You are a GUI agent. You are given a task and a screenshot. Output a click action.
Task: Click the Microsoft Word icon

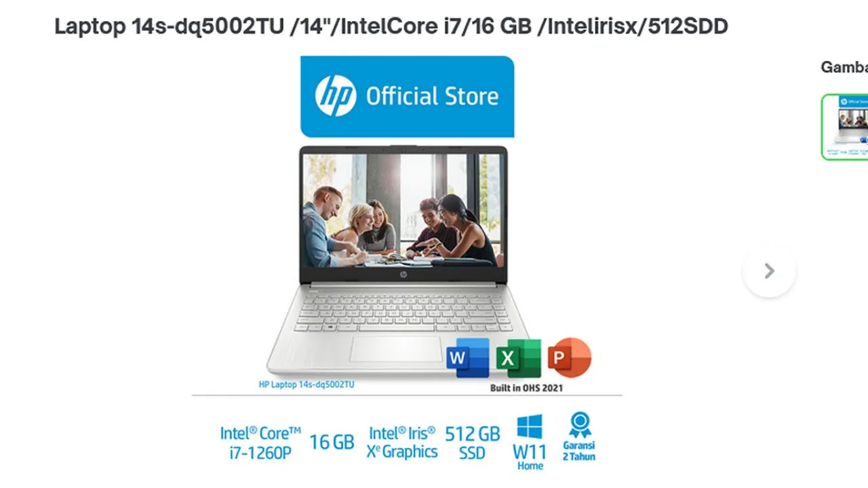pyautogui.click(x=468, y=358)
